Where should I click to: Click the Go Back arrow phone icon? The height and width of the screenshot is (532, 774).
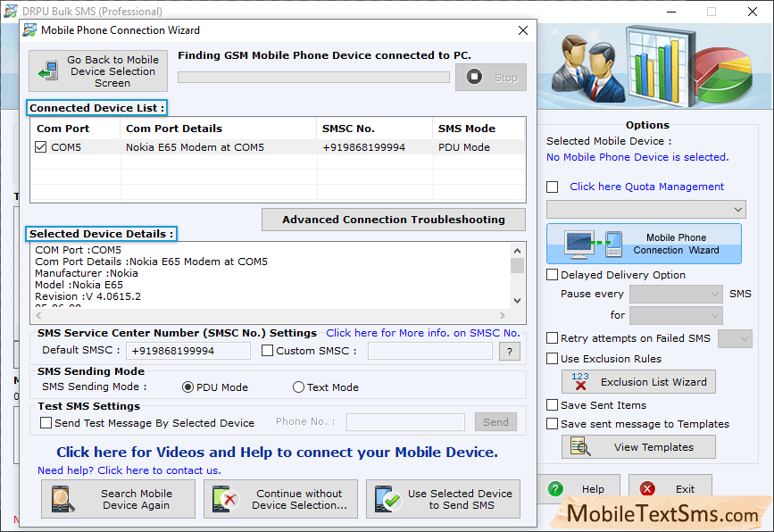[48, 71]
